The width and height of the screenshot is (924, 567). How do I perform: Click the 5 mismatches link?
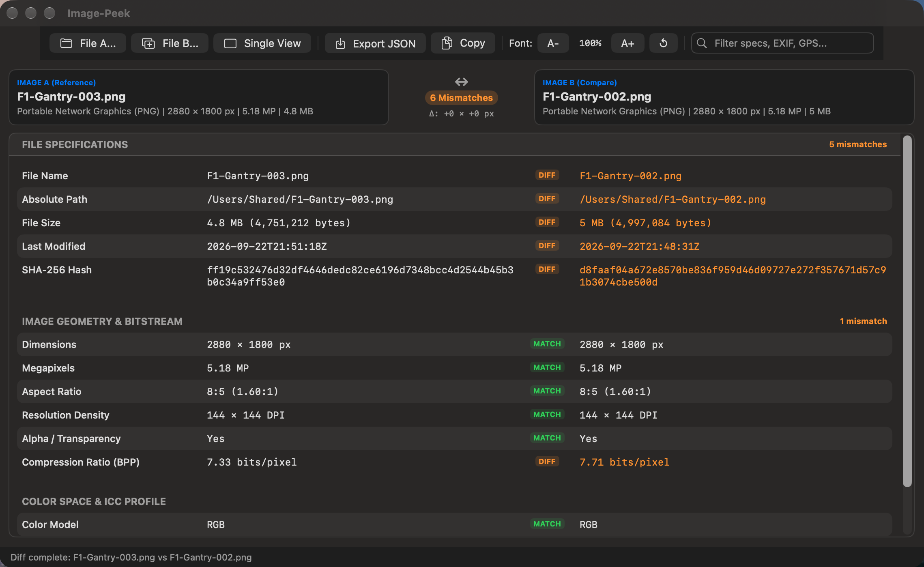pos(858,144)
